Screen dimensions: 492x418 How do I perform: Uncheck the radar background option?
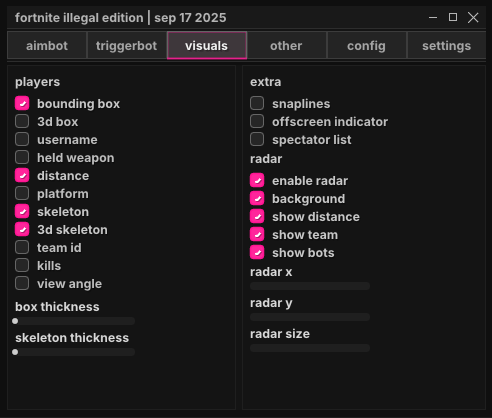point(257,198)
